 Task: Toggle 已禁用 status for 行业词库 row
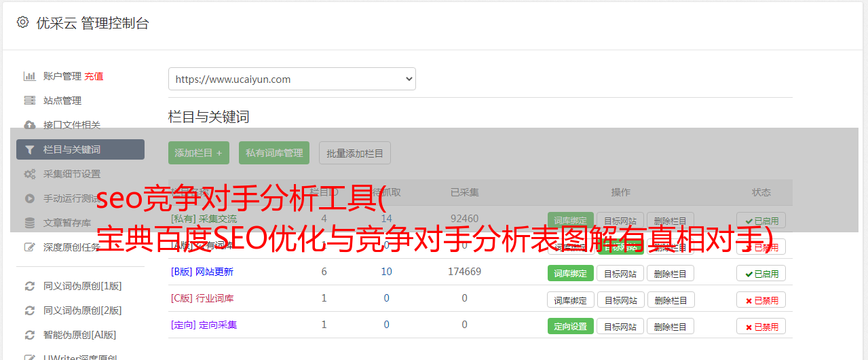[x=761, y=300]
